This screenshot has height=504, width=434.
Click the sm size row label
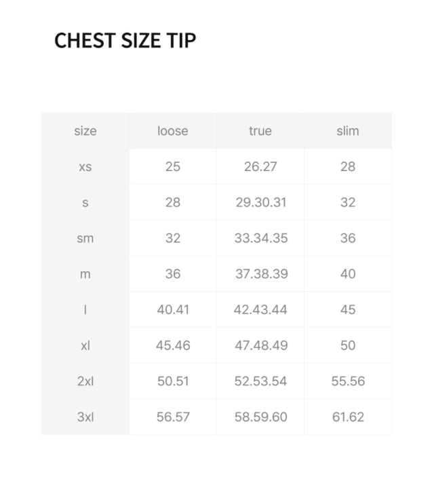click(x=85, y=238)
